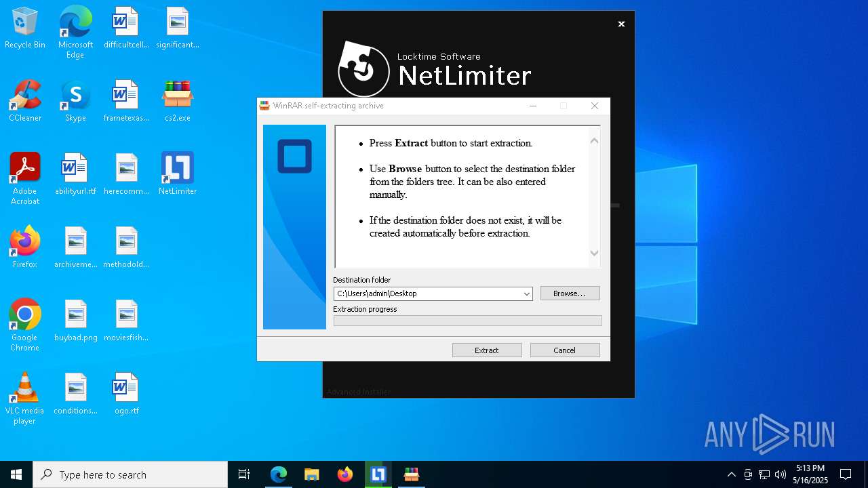Select the significant image file icon
Viewport: 868px width, 488px height.
click(x=177, y=28)
